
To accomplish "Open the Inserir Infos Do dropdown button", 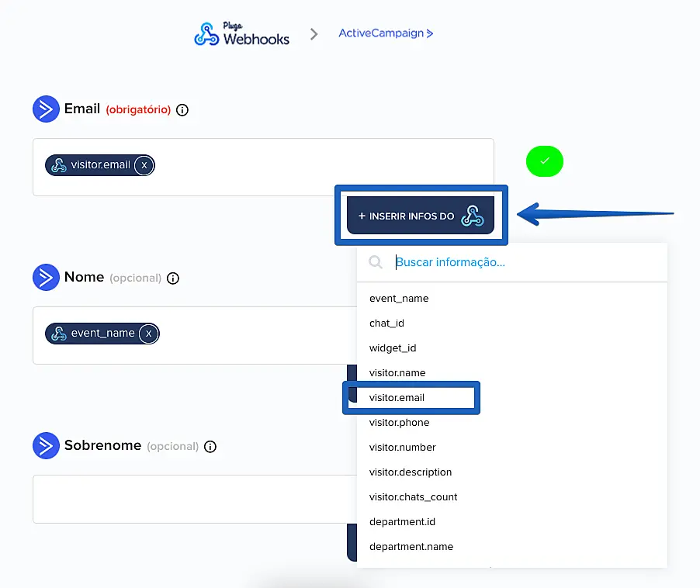I will click(421, 216).
